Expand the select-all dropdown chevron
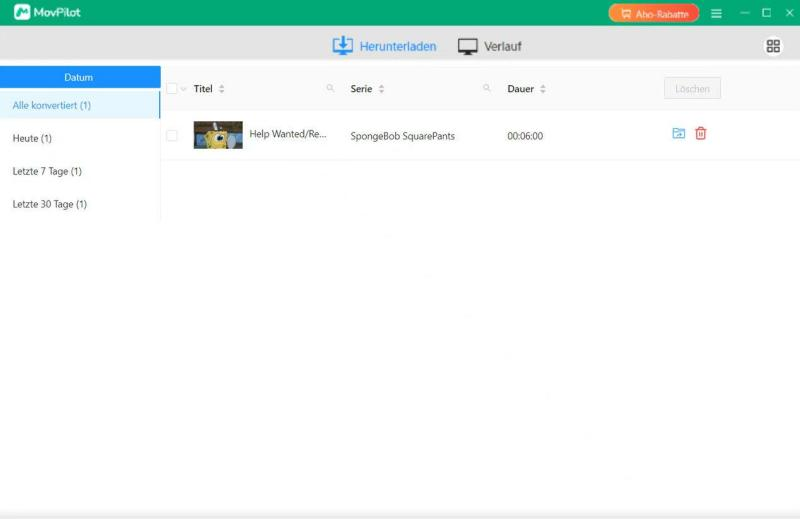The height and width of the screenshot is (519, 800). 183,89
